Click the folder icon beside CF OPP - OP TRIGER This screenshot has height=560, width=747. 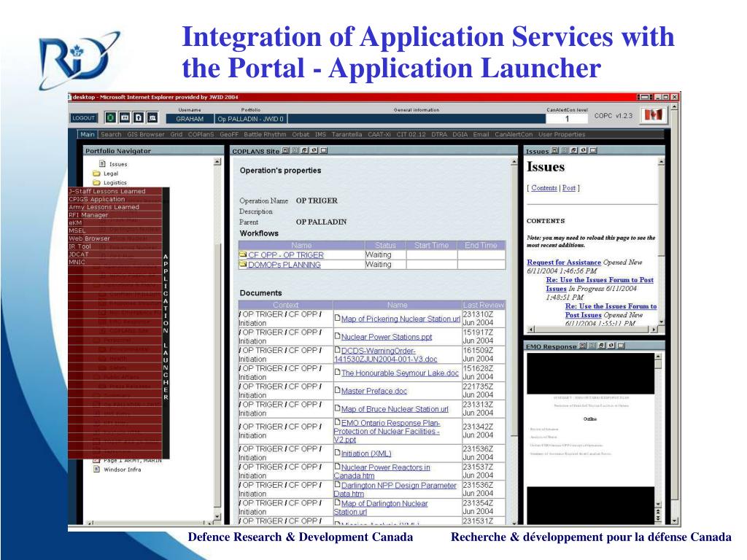[243, 254]
